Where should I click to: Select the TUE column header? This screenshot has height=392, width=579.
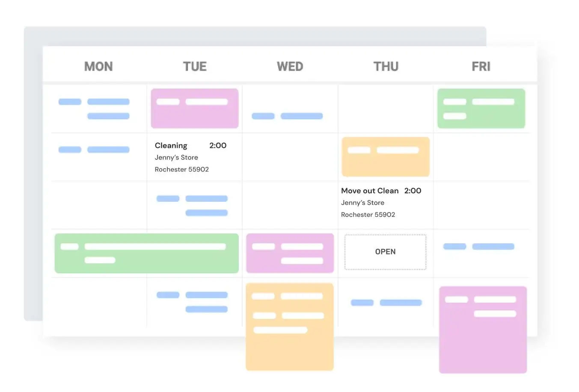click(x=195, y=66)
